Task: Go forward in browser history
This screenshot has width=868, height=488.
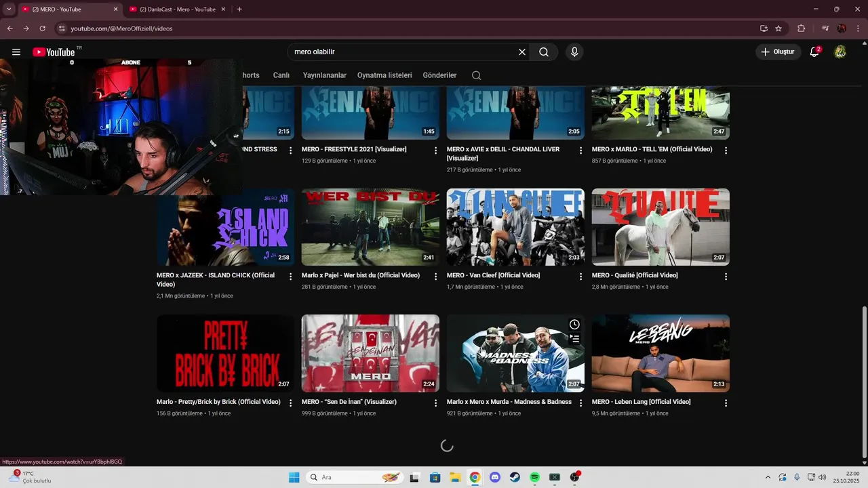Action: [x=26, y=28]
